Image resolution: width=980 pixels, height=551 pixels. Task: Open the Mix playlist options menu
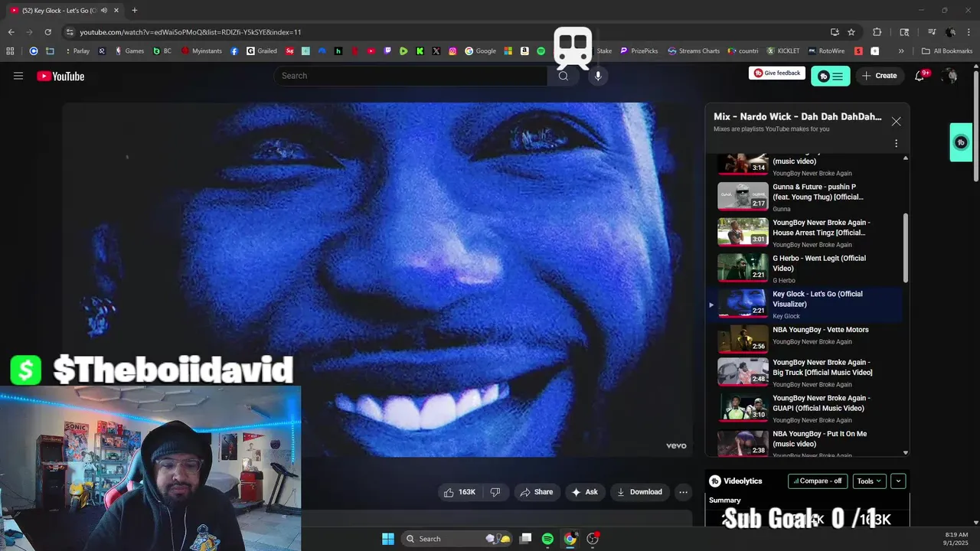[x=896, y=143]
